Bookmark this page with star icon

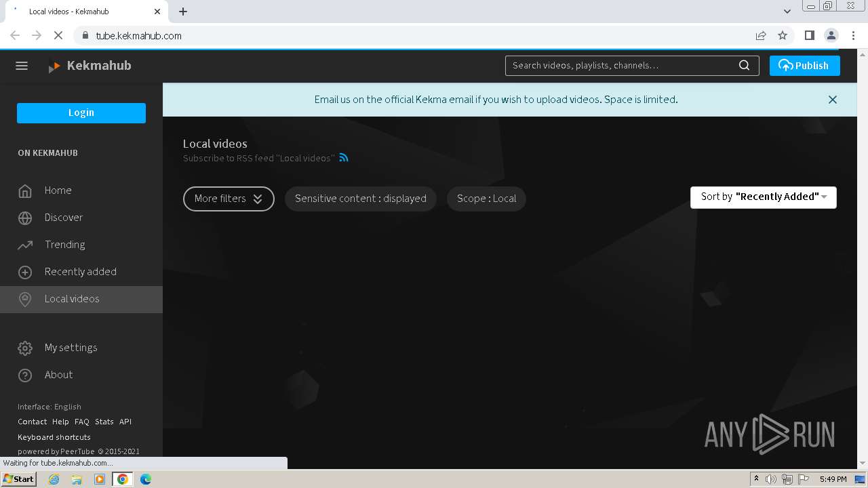(783, 36)
